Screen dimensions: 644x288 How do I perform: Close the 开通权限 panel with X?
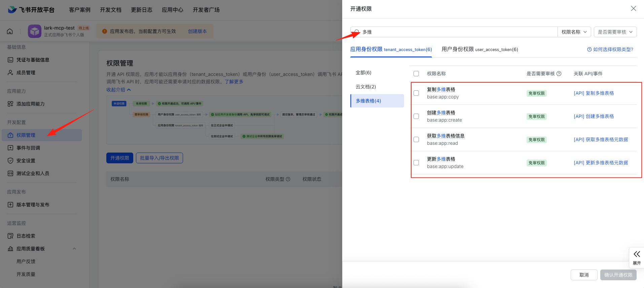coord(634,8)
